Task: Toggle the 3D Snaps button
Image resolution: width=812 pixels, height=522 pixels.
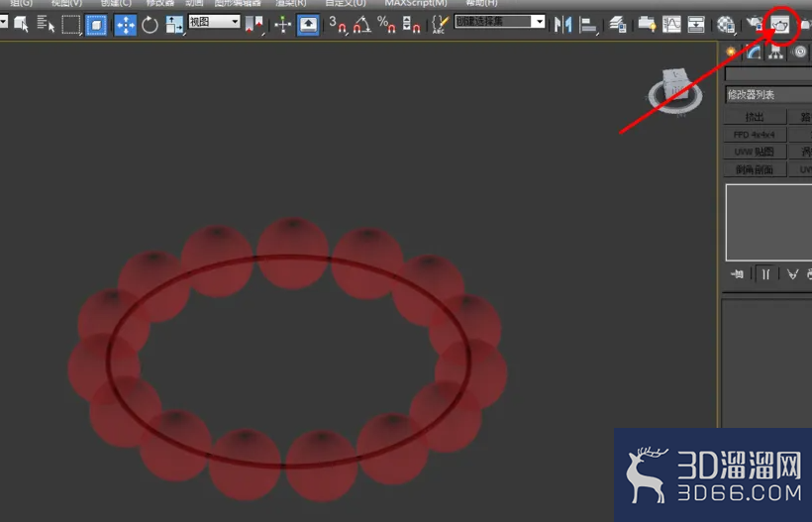Action: (338, 25)
